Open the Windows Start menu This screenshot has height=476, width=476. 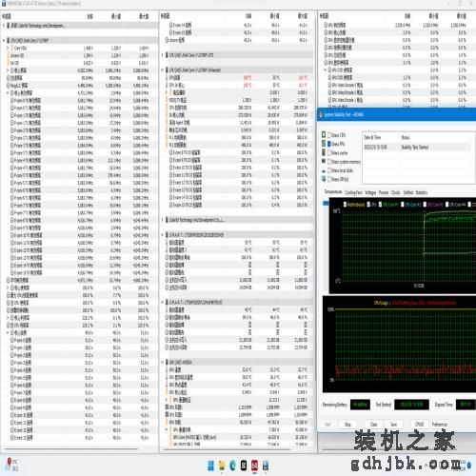tap(210, 466)
